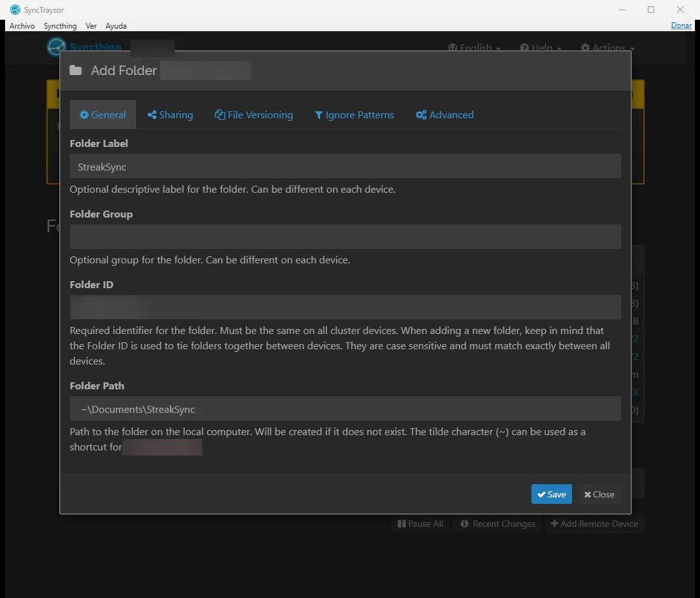The height and width of the screenshot is (598, 700).
Task: Click the SyncTrayzor app icon in title bar
Action: [x=15, y=10]
